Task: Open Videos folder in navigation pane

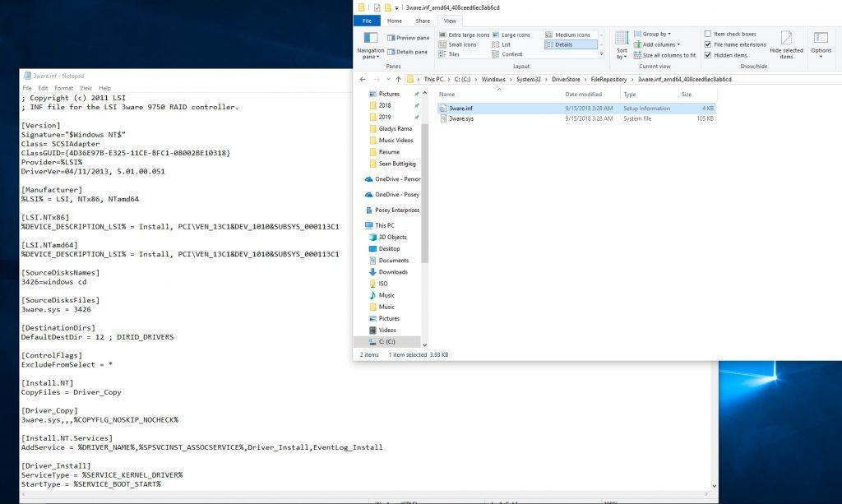Action: click(x=383, y=330)
